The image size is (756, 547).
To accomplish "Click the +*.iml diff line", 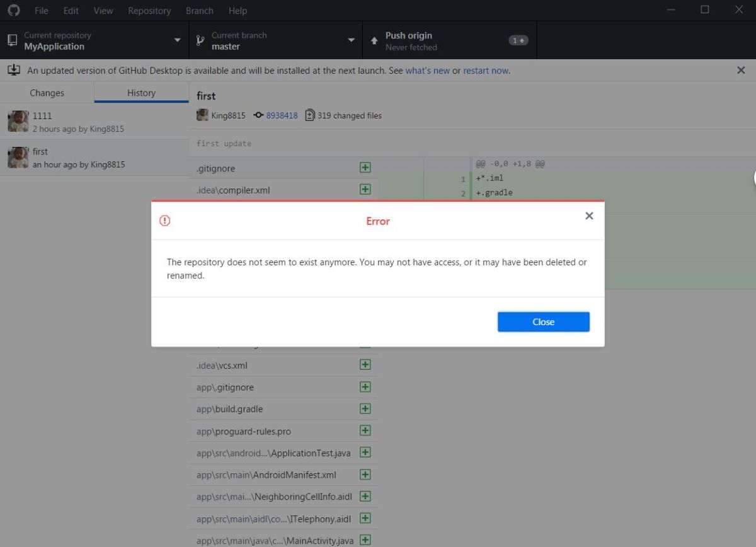I will tap(490, 178).
